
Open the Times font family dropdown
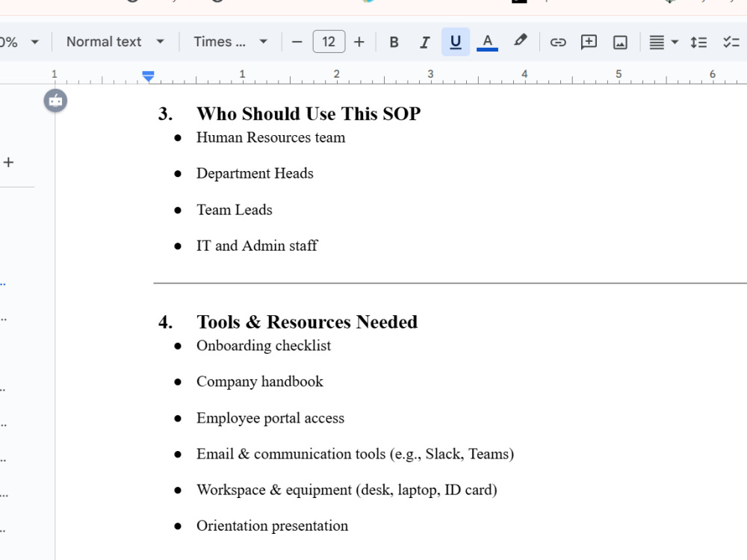(231, 42)
